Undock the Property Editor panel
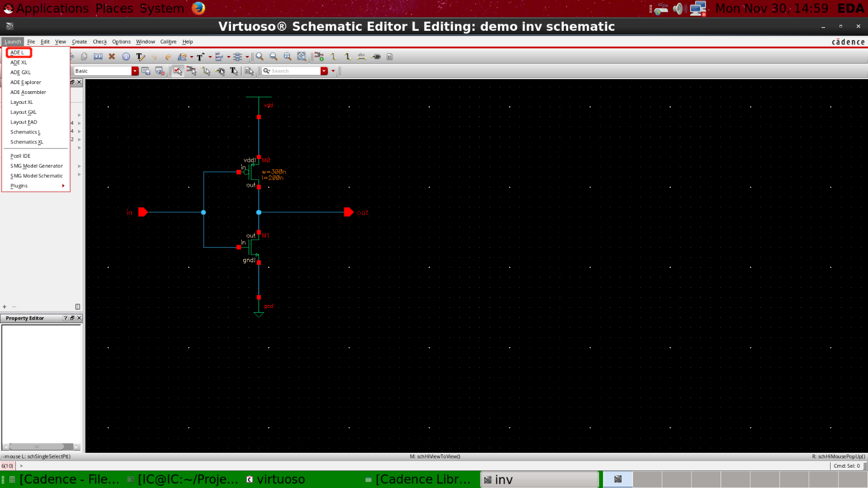Image resolution: width=868 pixels, height=488 pixels. point(72,318)
